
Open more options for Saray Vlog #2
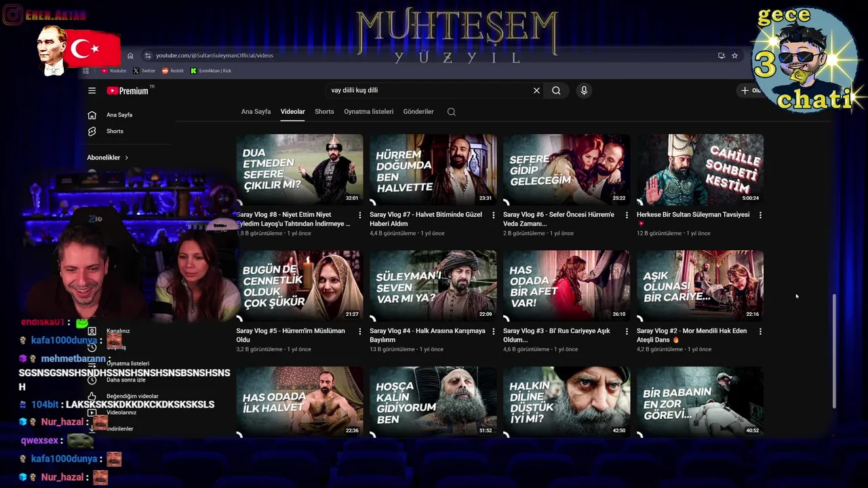point(760,331)
